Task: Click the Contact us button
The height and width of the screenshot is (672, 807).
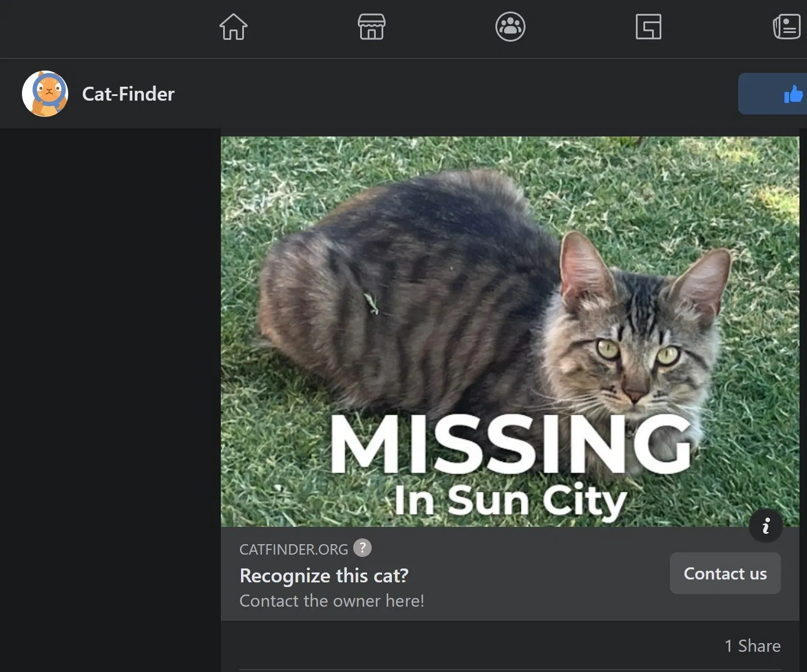Action: (725, 573)
